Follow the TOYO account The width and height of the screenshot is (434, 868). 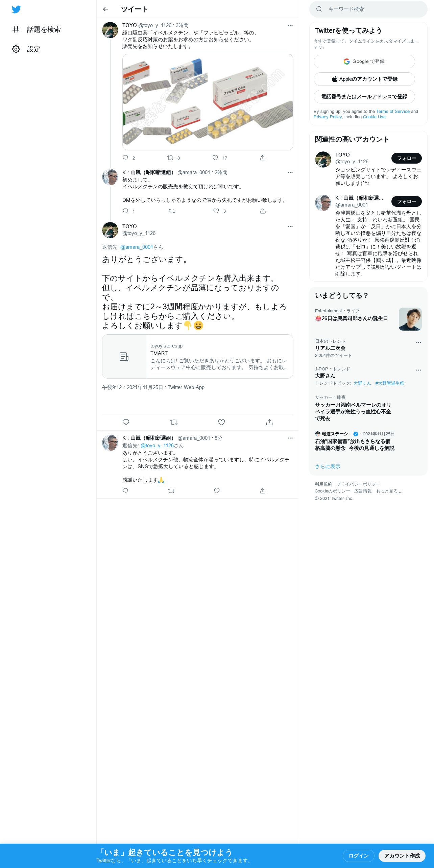(407, 158)
